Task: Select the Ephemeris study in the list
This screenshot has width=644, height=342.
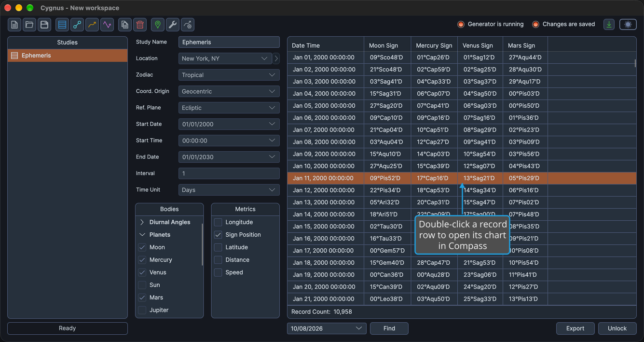Action: pyautogui.click(x=68, y=56)
